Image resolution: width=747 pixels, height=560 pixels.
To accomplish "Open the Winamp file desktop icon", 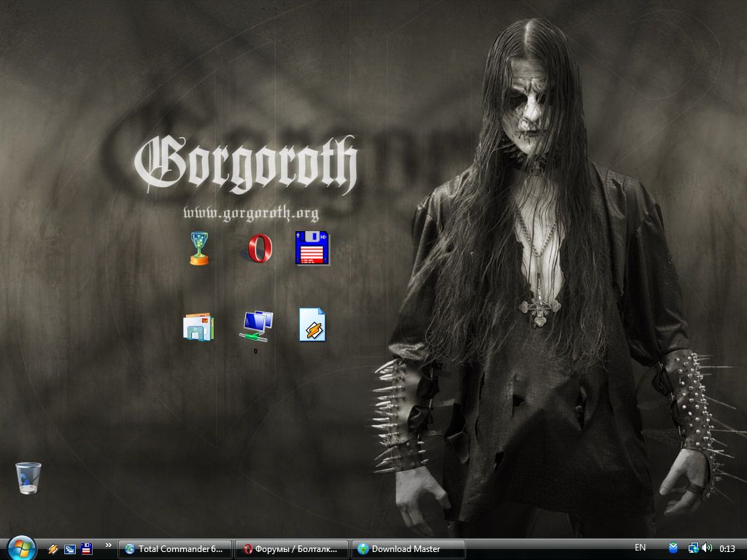I will (x=312, y=325).
